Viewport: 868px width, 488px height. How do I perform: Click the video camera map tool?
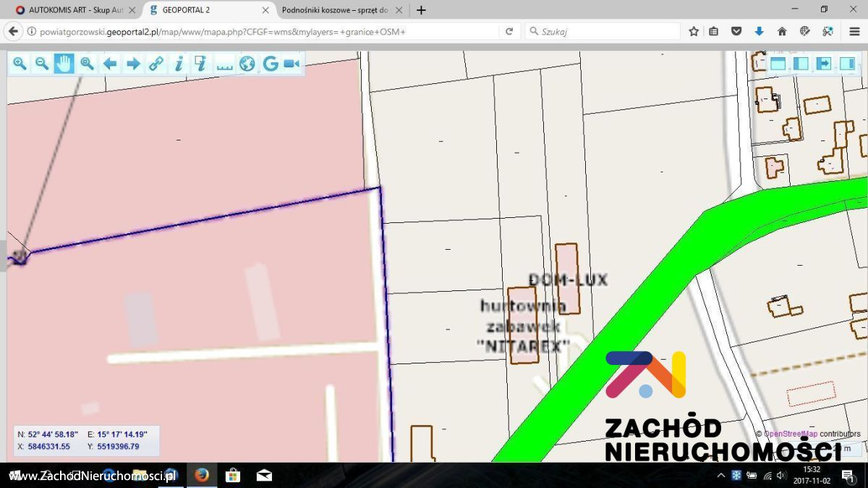292,64
